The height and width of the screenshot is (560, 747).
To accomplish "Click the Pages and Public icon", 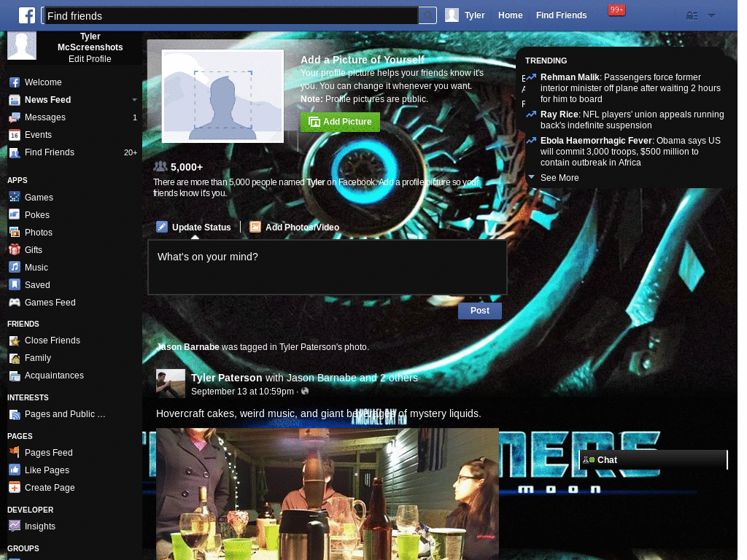I will 15,415.
